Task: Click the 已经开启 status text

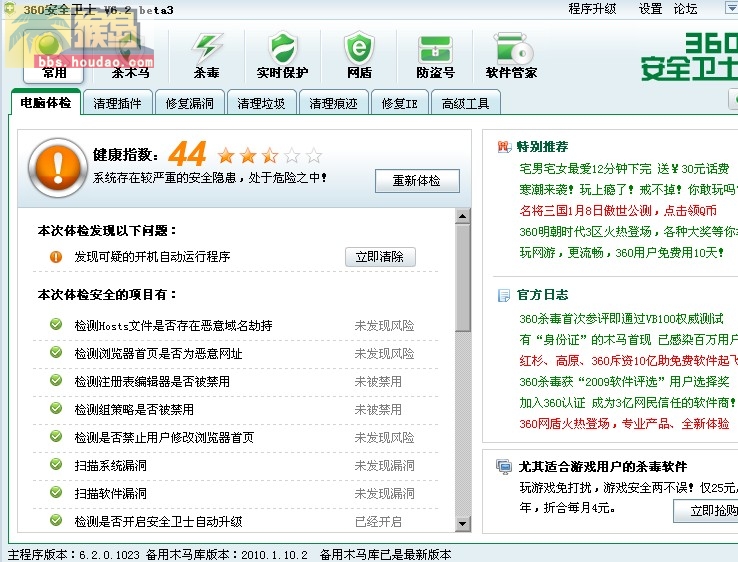Action: click(378, 522)
